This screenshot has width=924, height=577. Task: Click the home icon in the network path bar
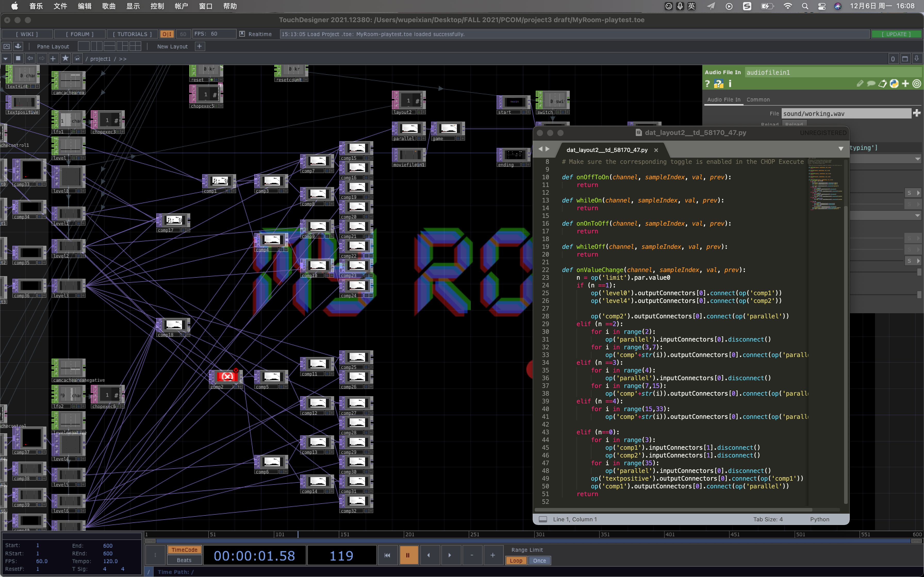[78, 58]
